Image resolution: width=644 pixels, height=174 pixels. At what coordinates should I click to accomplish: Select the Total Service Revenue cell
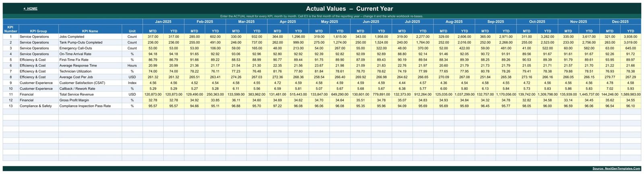[x=90, y=94]
